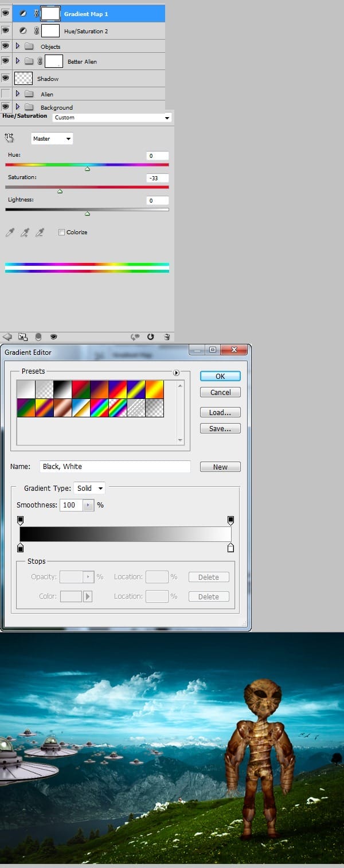This screenshot has width=344, height=868.
Task: Open the Presets flyout menu arrow
Action: (176, 373)
